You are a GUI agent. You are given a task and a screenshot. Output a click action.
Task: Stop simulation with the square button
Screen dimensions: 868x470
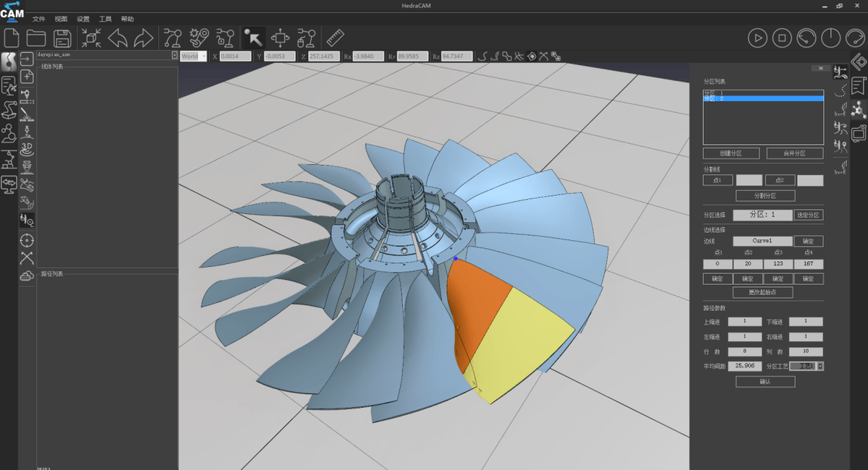pyautogui.click(x=782, y=38)
